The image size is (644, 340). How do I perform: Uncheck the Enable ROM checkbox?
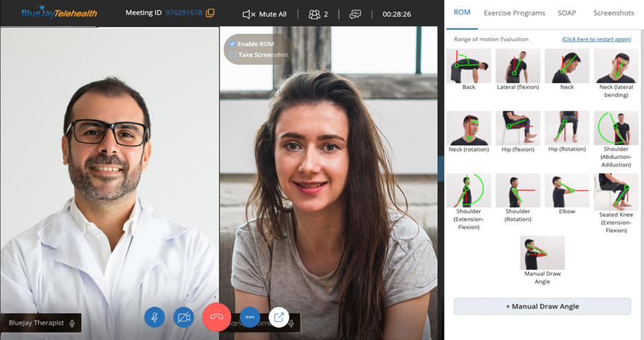(232, 44)
